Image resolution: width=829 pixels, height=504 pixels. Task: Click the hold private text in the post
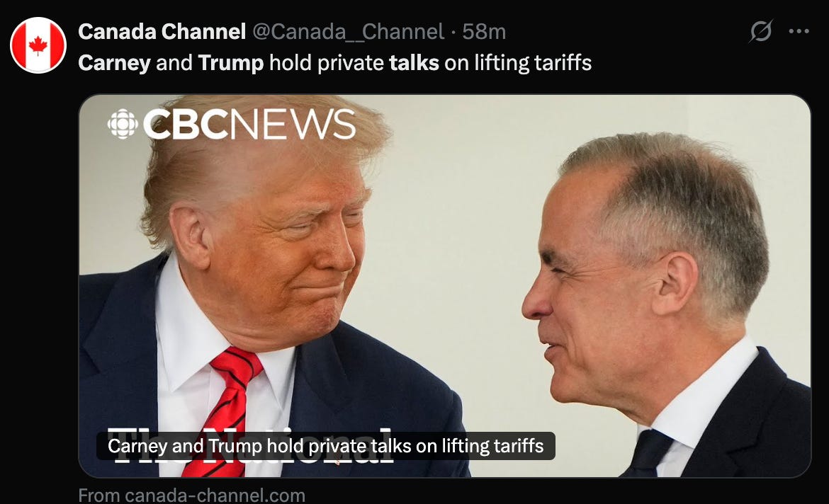click(x=326, y=63)
